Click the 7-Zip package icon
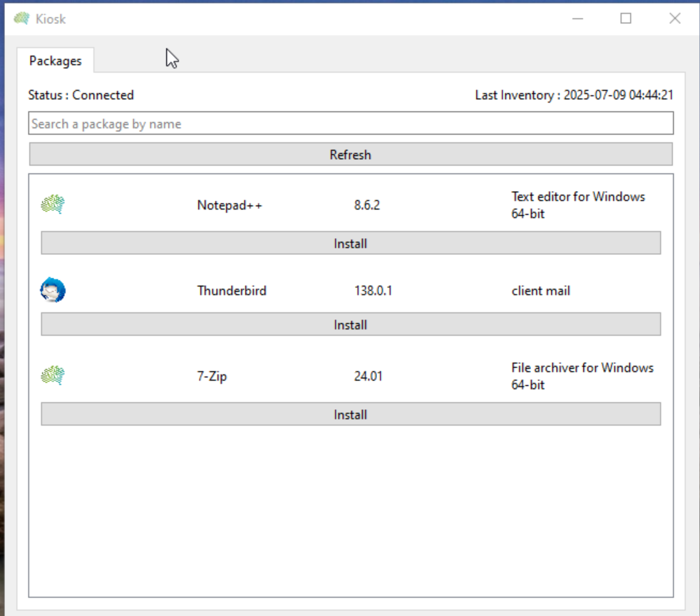This screenshot has height=616, width=700. 53,376
